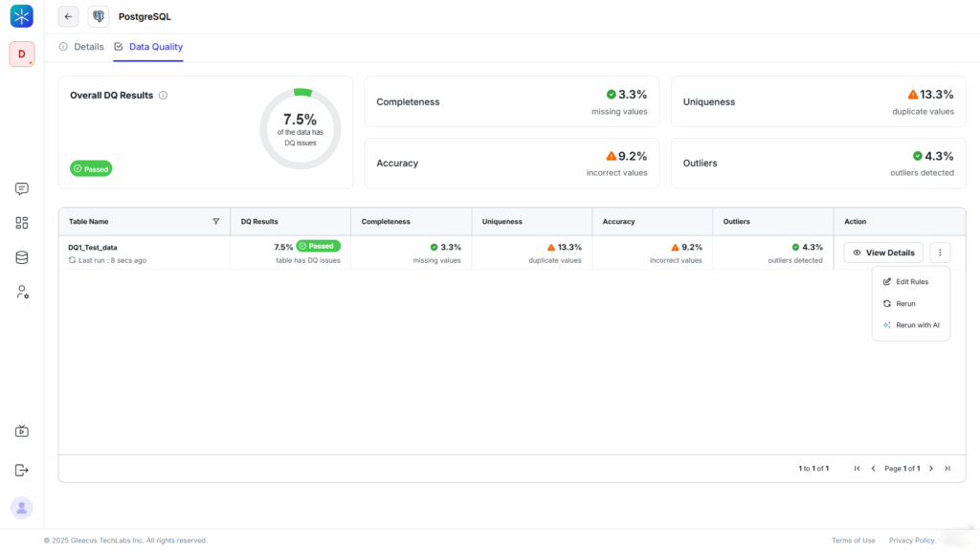The width and height of the screenshot is (980, 551).
Task: Select Edit Rules from the menu
Action: pyautogui.click(x=910, y=282)
